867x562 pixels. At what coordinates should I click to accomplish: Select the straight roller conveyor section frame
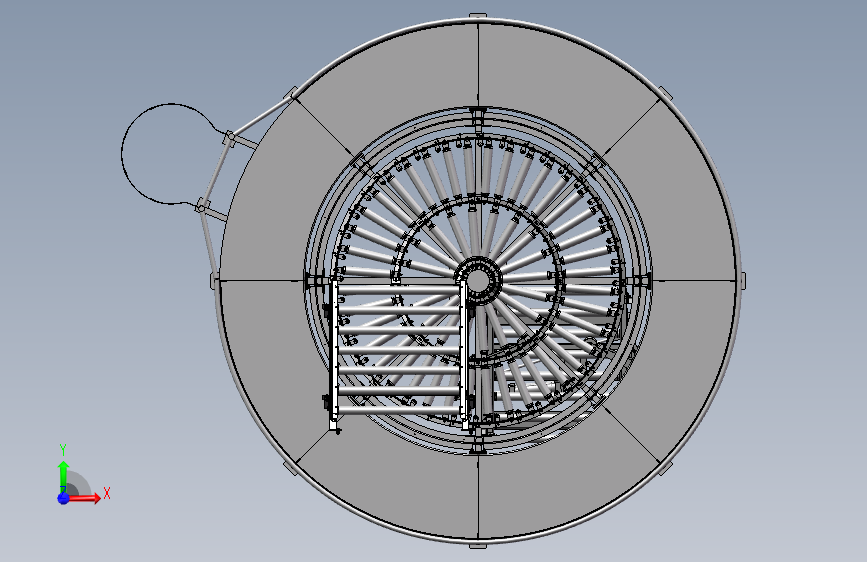(x=399, y=354)
